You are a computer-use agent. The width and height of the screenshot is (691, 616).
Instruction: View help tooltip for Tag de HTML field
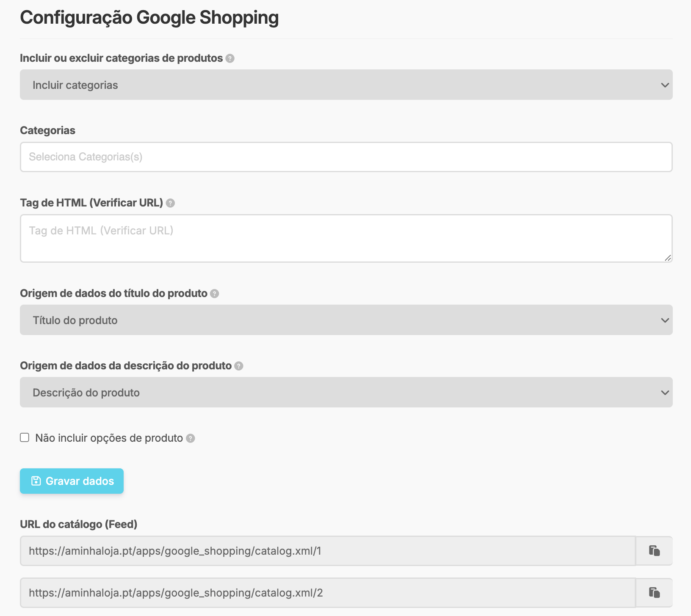click(x=171, y=203)
